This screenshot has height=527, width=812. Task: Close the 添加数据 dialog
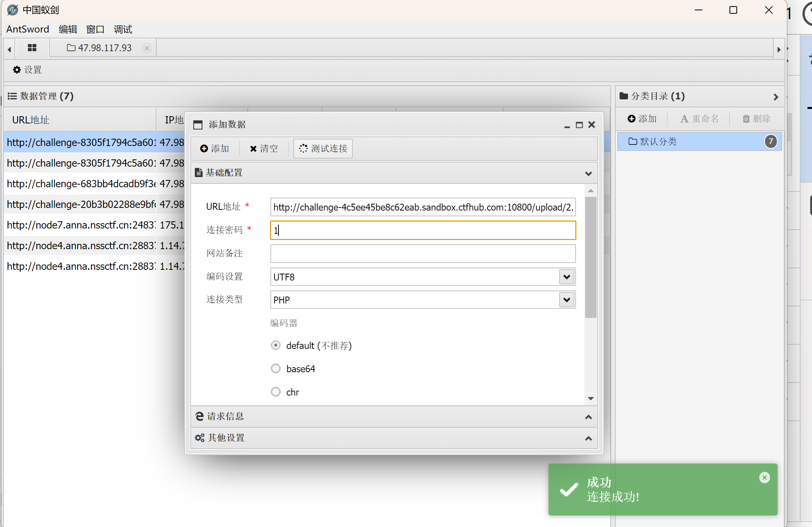tap(592, 125)
